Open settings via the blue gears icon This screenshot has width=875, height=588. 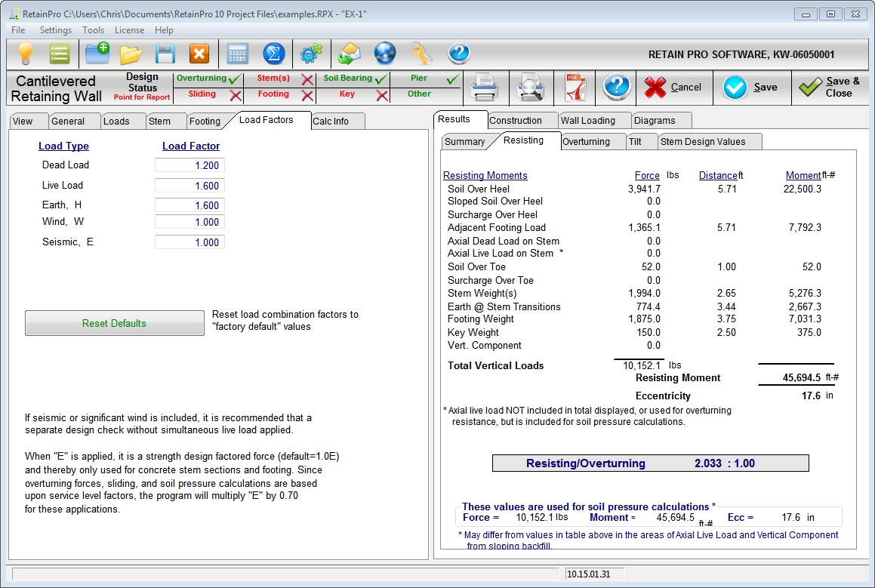(x=311, y=54)
